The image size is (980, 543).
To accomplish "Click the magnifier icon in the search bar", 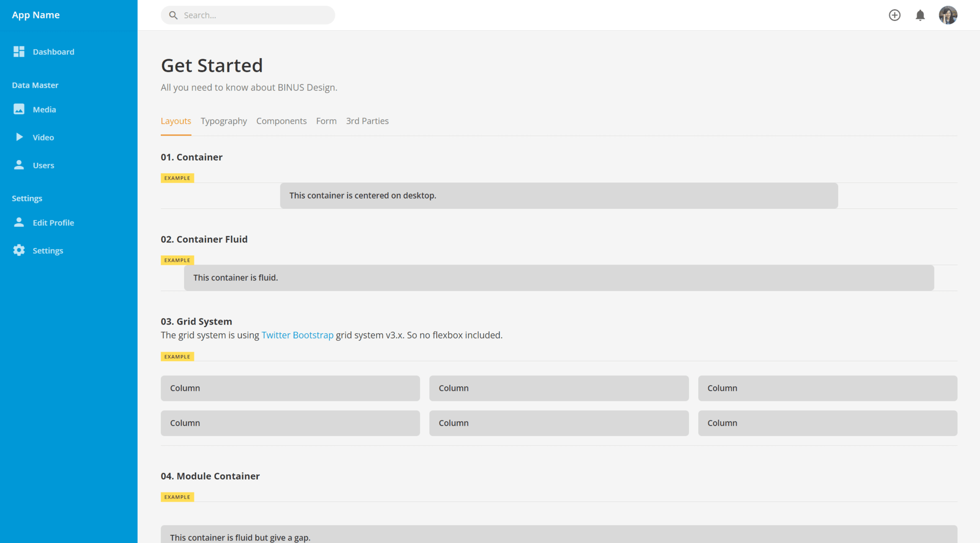I will tap(174, 15).
